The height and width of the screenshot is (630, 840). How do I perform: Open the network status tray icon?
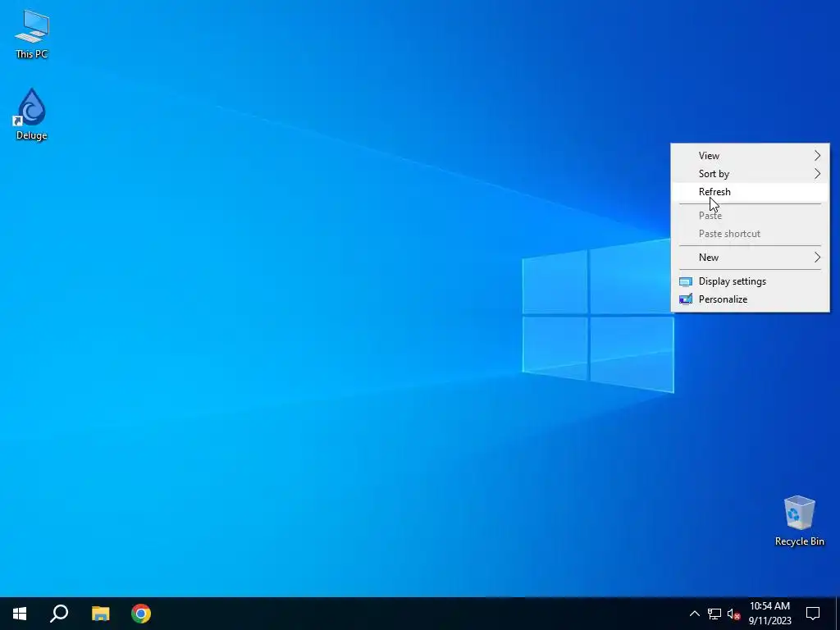click(714, 614)
